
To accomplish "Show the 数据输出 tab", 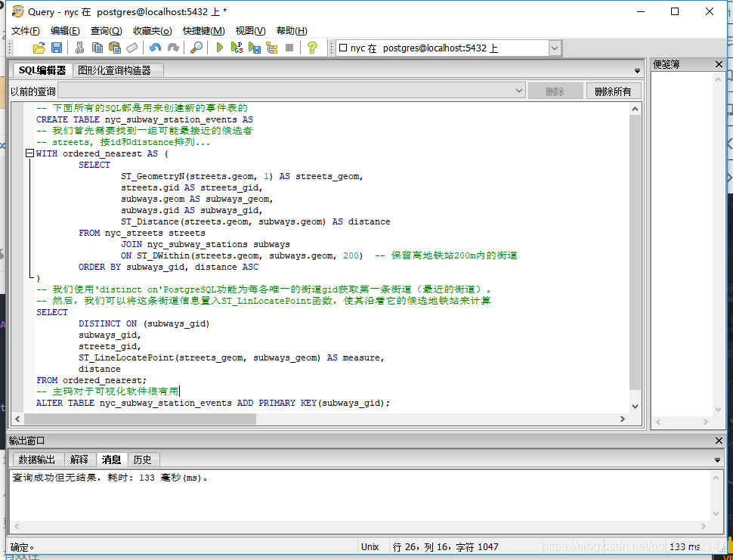I will click(38, 459).
